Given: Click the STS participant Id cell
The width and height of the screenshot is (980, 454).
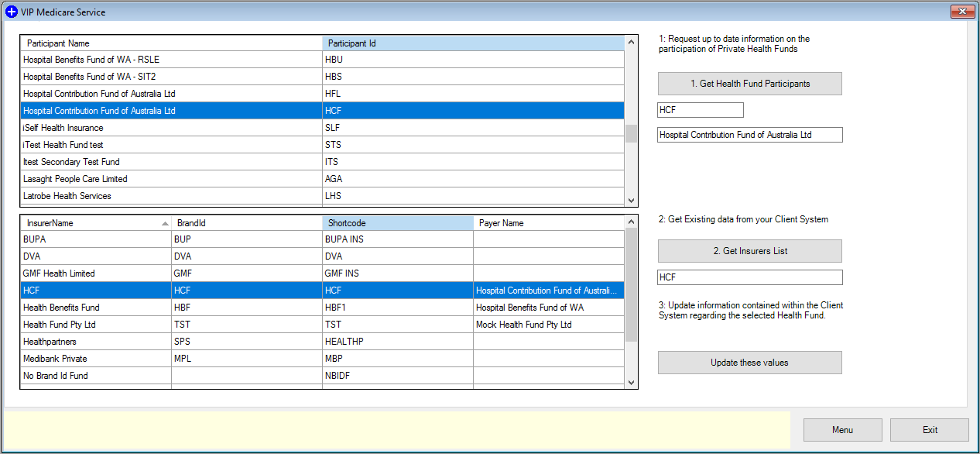Looking at the screenshot, I should click(473, 145).
